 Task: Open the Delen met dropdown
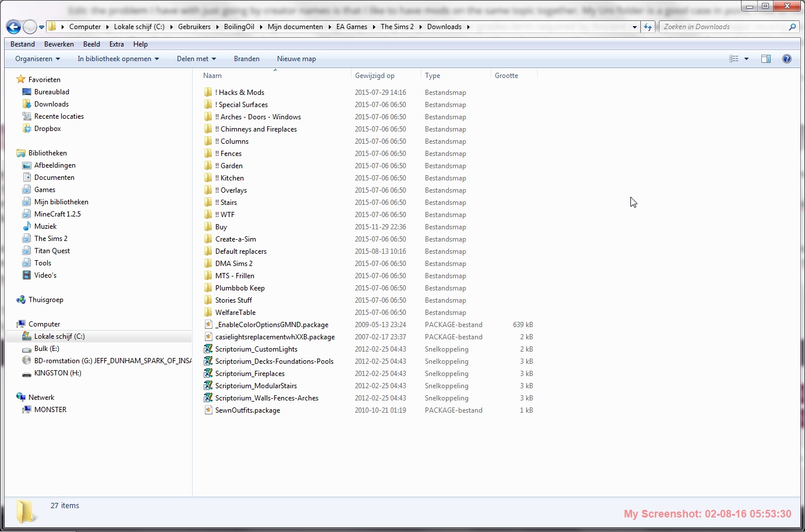pos(196,59)
